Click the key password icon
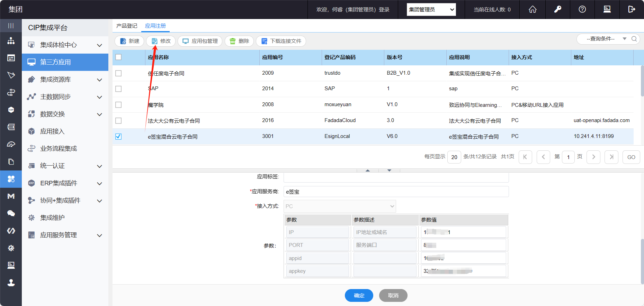This screenshot has width=644, height=306. [557, 9]
